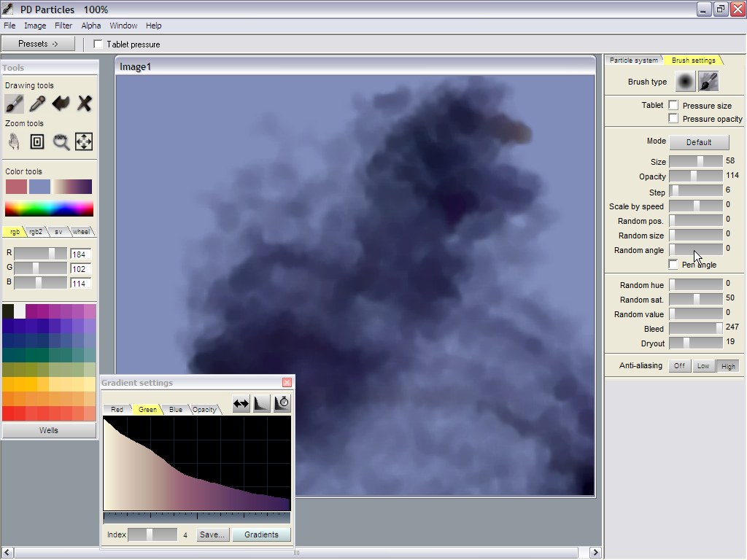Image resolution: width=747 pixels, height=560 pixels.
Task: Expand the Wells palette section
Action: (x=49, y=430)
